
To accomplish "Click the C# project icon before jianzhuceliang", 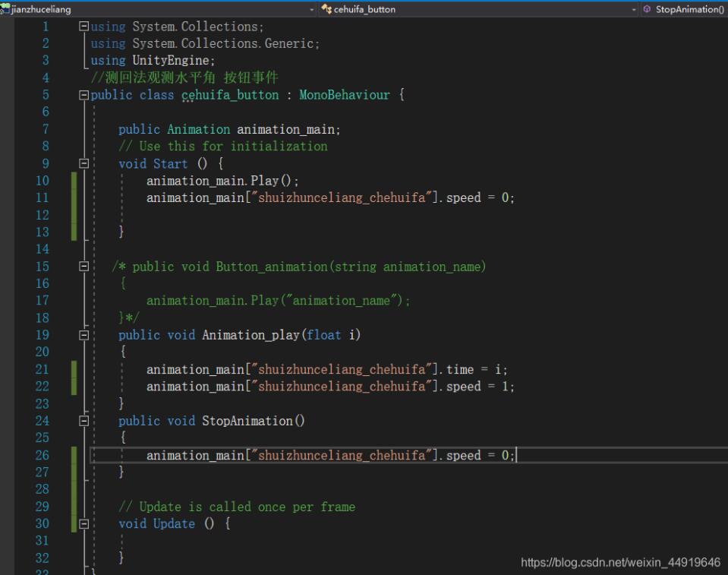I will pyautogui.click(x=5, y=7).
